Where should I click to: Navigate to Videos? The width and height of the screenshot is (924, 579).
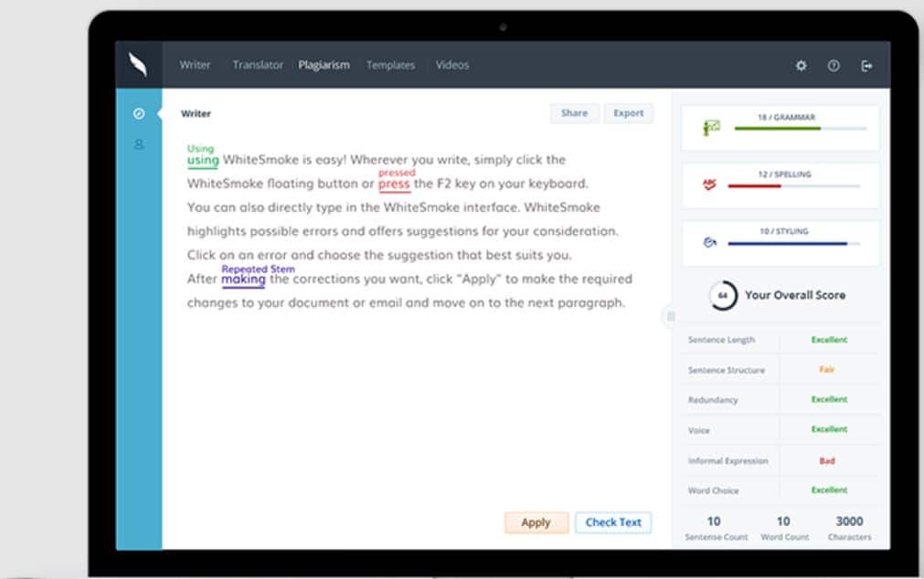click(452, 65)
